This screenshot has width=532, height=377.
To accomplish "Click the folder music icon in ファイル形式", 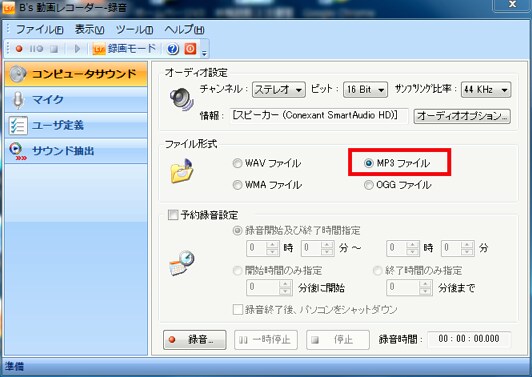I will click(x=182, y=171).
